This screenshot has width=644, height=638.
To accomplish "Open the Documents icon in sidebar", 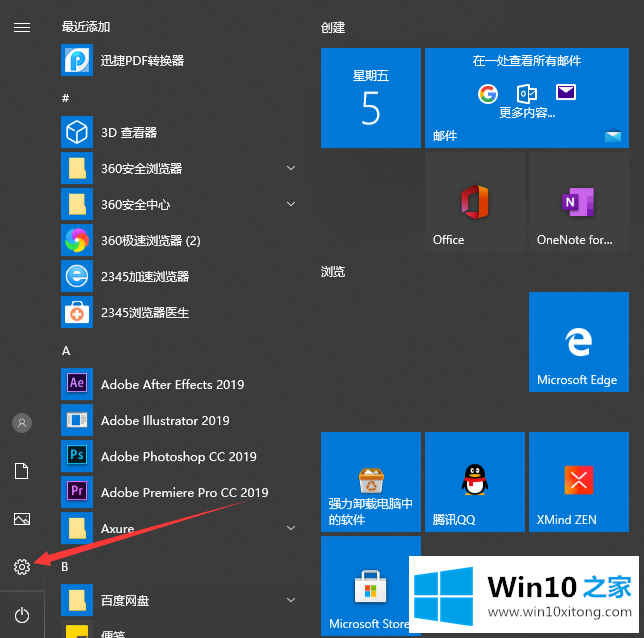I will click(x=22, y=471).
